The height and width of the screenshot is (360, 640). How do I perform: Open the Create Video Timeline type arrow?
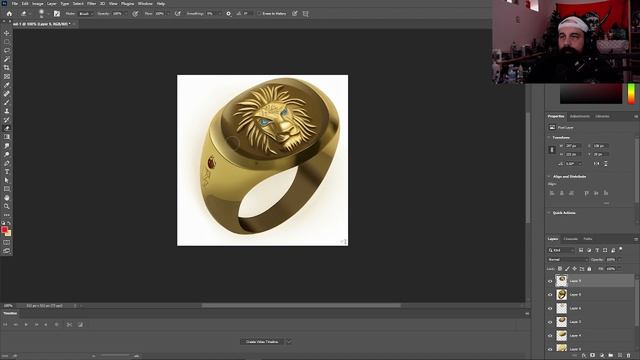[x=289, y=342]
